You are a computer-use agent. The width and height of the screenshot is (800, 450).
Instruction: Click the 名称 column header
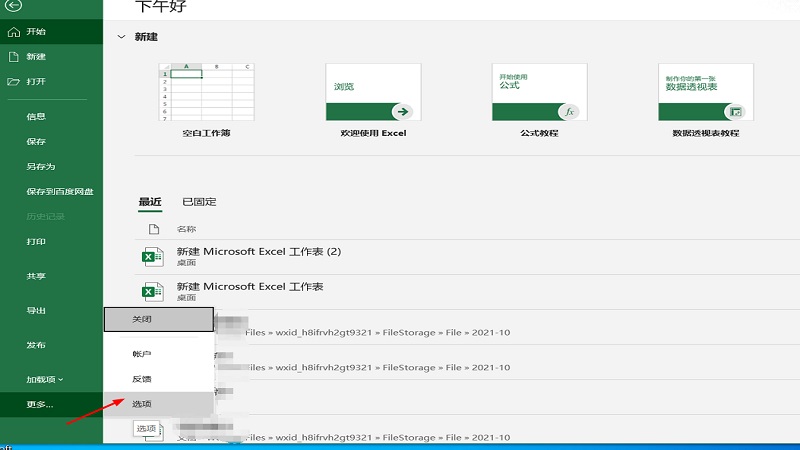point(186,230)
